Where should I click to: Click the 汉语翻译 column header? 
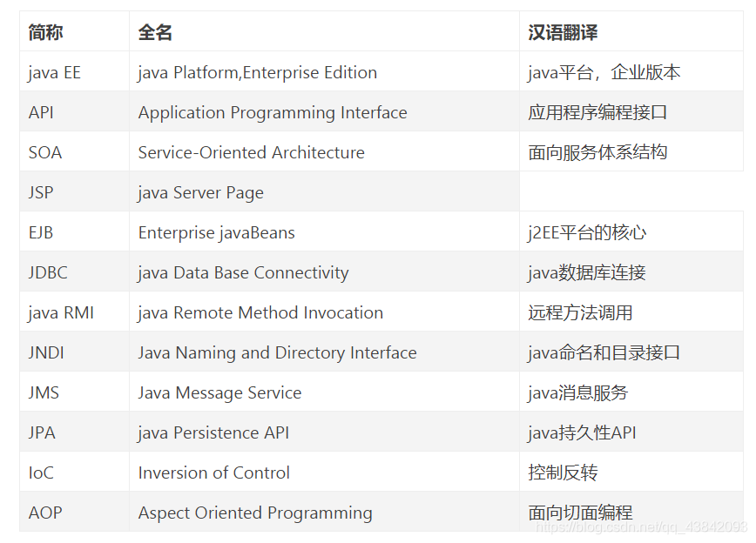point(631,31)
